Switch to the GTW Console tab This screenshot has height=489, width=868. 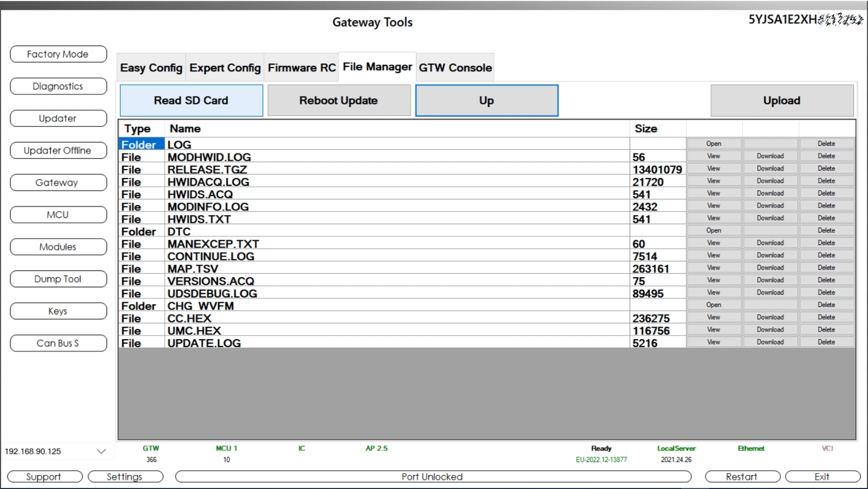455,68
